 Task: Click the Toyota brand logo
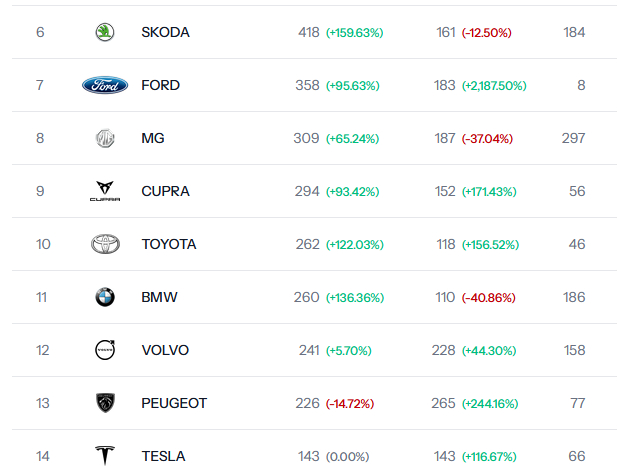[x=105, y=244]
